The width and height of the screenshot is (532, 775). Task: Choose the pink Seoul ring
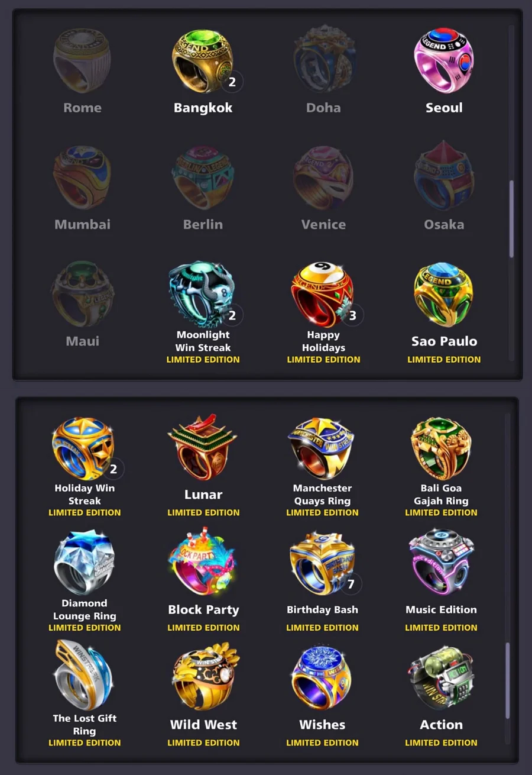(x=444, y=62)
